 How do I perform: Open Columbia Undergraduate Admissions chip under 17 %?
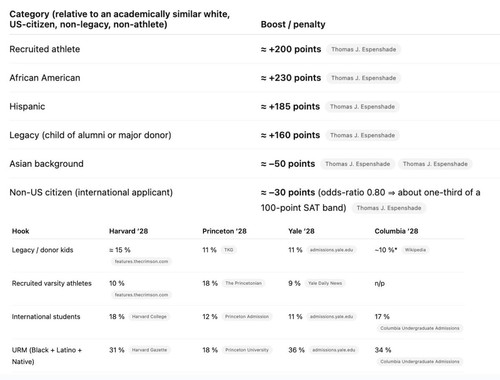click(420, 328)
